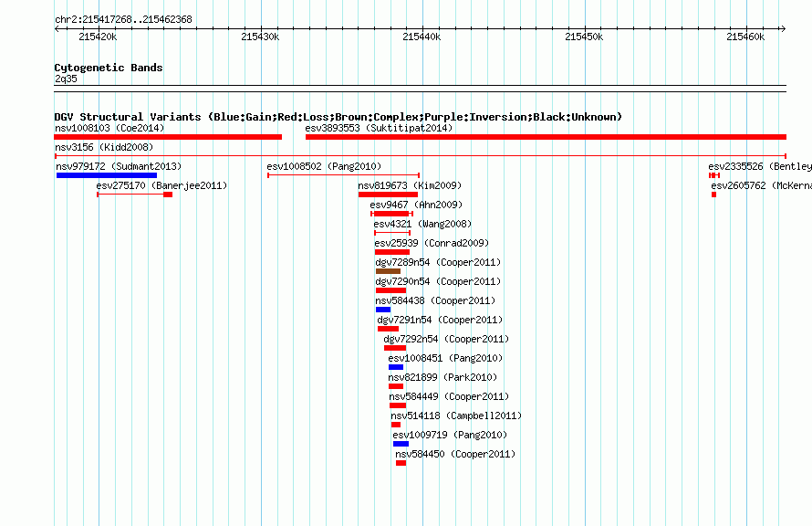Image resolution: width=812 pixels, height=526 pixels.
Task: Open the dgv7290n54 (Cooper2011) variant label
Action: click(438, 281)
